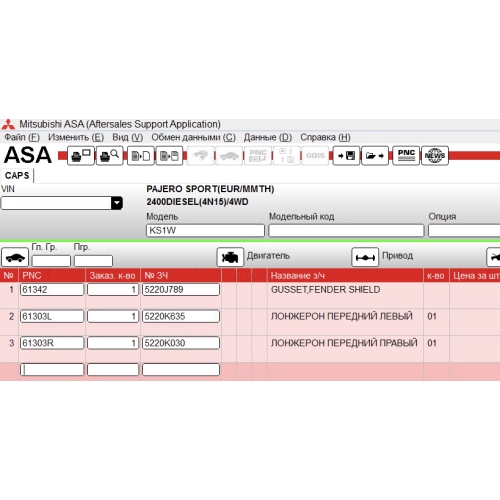Open the Обмен данными (C) menu
Screen dimensions: 500x500
193,137
